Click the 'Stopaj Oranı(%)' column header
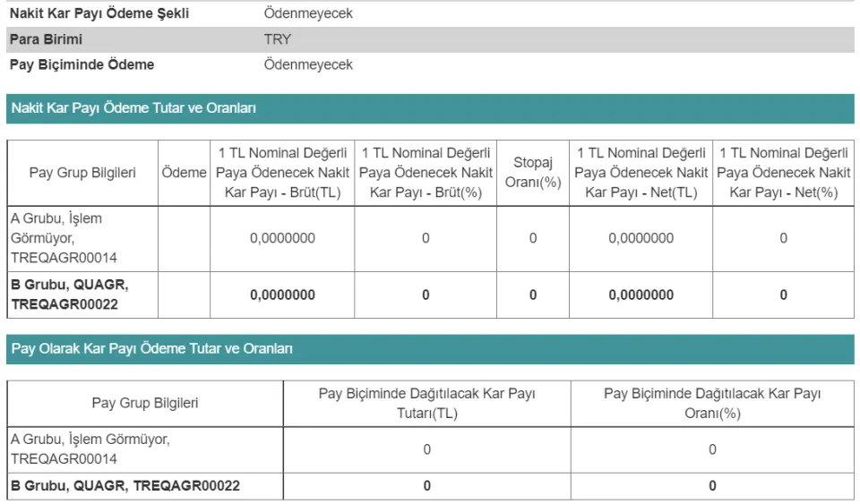Screen dimensions: 860x504 (x=532, y=173)
